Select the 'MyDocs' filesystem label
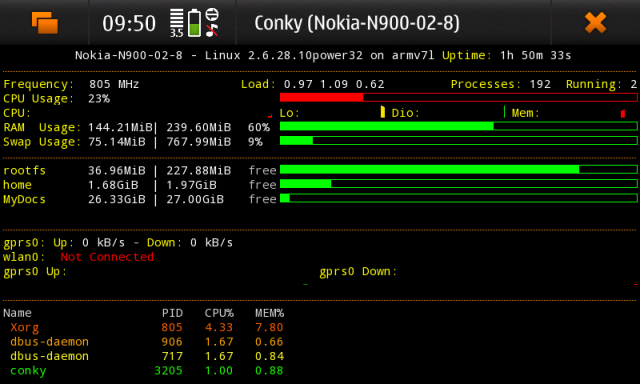Screen dimensions: 640x384 pos(24,200)
